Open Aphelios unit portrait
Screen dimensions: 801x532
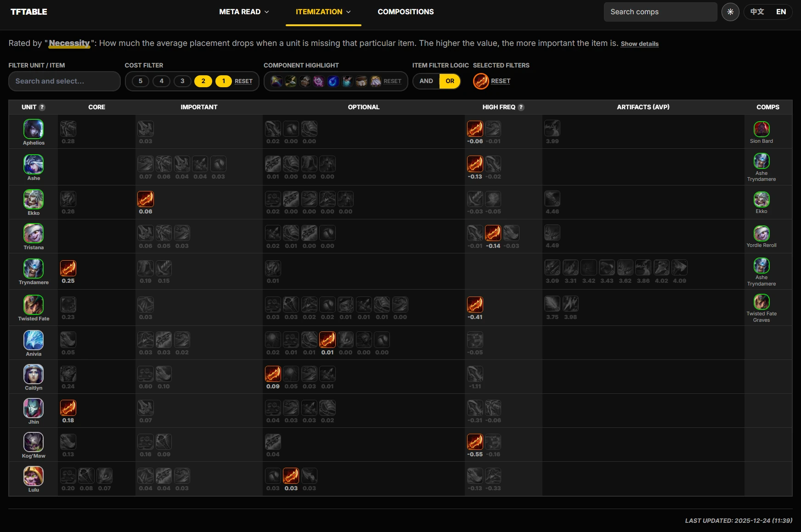point(34,129)
